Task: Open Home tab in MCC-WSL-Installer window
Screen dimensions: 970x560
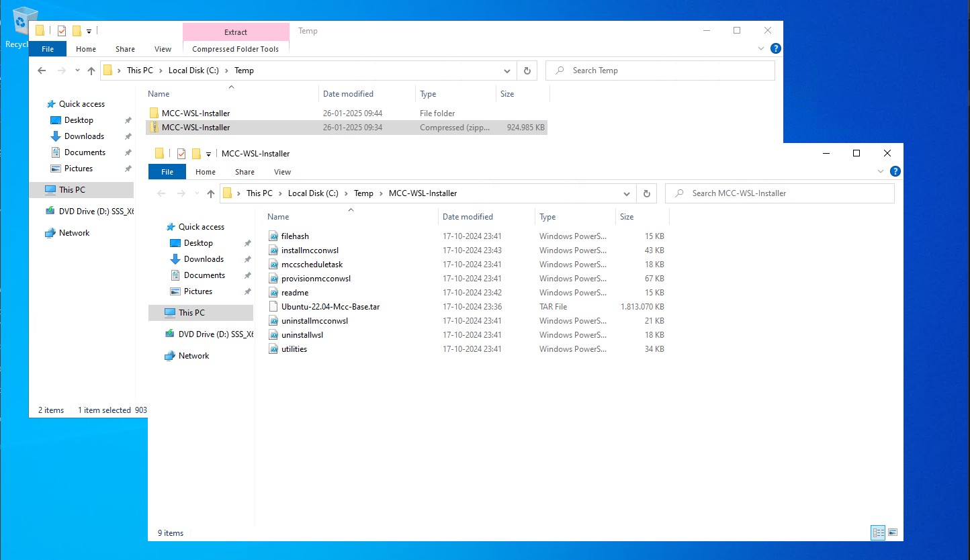Action: (x=206, y=172)
